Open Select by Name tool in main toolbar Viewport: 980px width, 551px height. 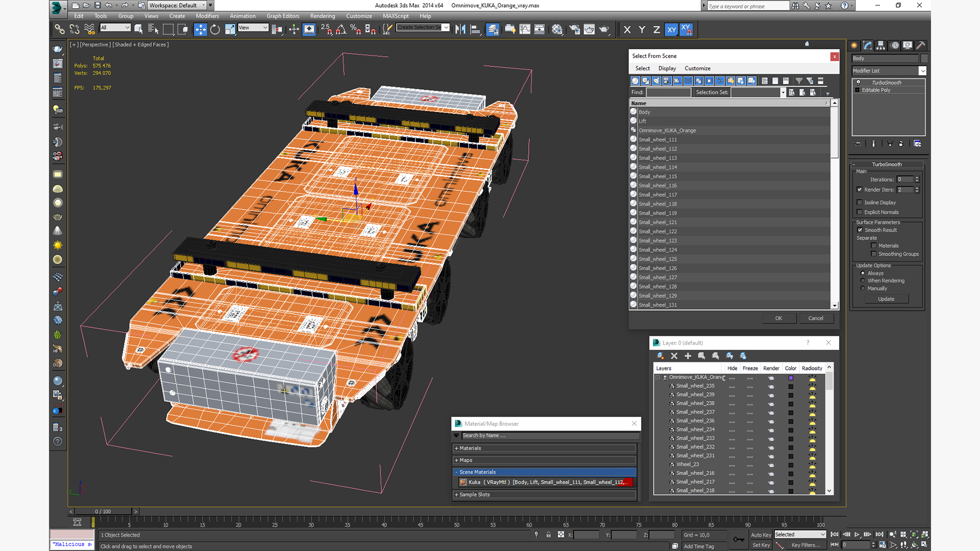click(x=153, y=29)
